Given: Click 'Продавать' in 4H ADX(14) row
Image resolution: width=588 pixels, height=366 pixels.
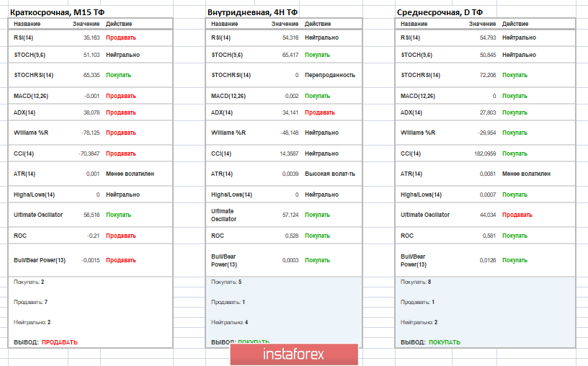Looking at the screenshot, I should [319, 112].
